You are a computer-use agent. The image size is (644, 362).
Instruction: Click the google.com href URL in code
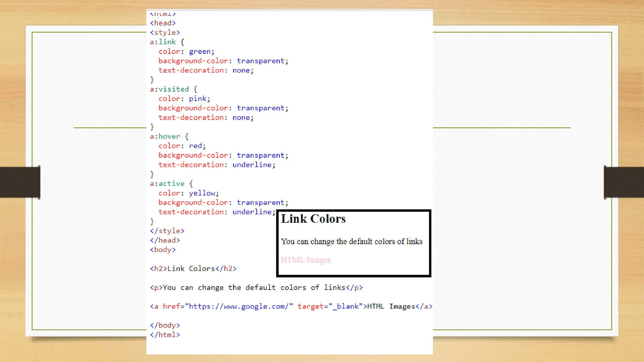pos(239,306)
